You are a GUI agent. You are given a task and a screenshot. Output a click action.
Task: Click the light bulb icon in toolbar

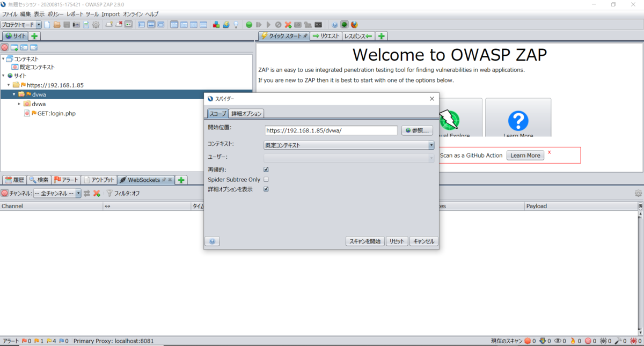[x=236, y=25]
